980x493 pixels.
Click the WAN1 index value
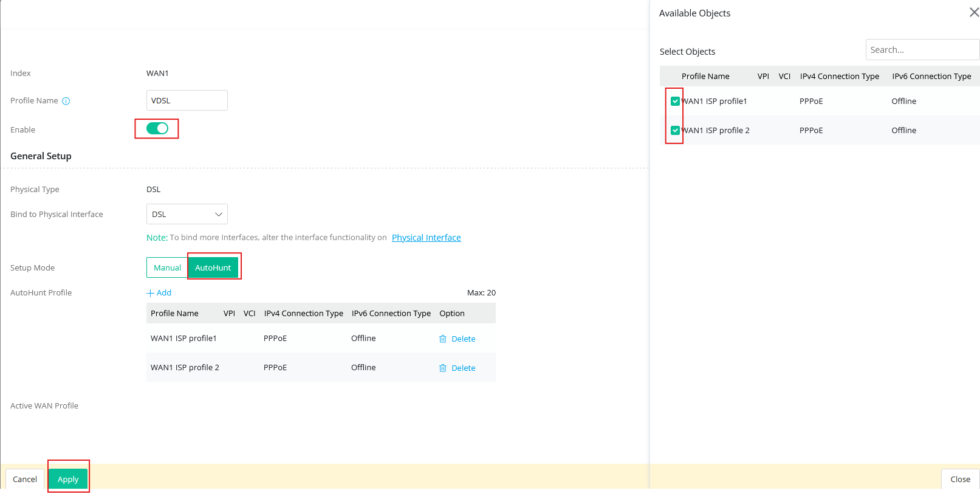tap(157, 74)
